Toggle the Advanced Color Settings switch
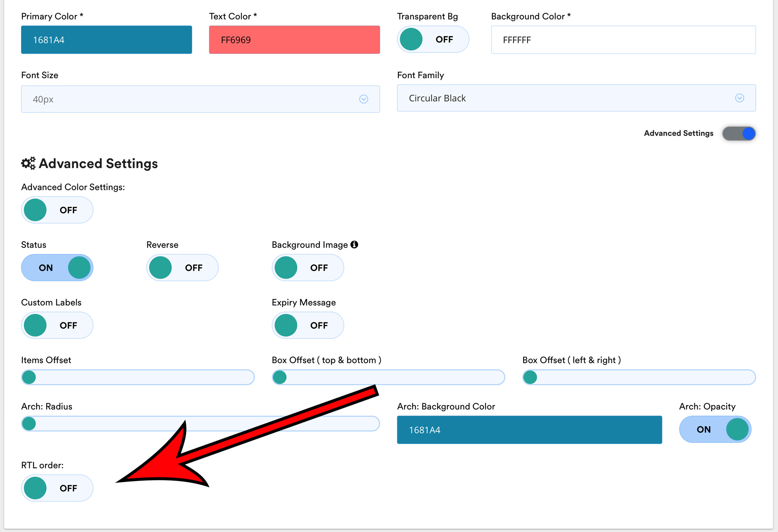 coord(57,210)
